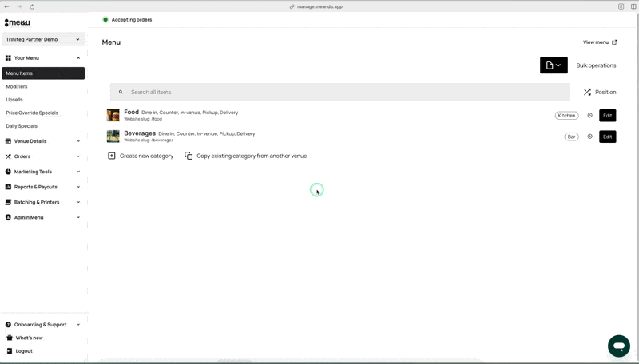
Task: Click the browser reader icon
Action: point(621,6)
